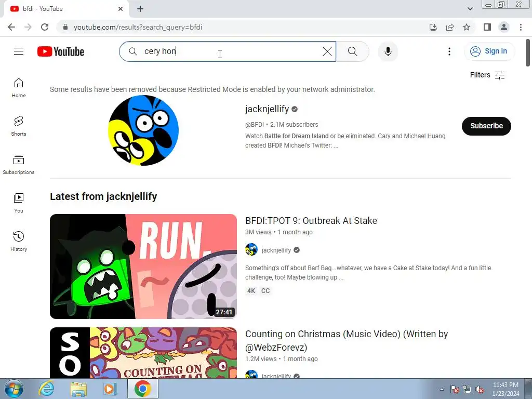Screen dimensions: 532x399
Task: Play Counting on Christmas thumbnail
Action: point(143,353)
